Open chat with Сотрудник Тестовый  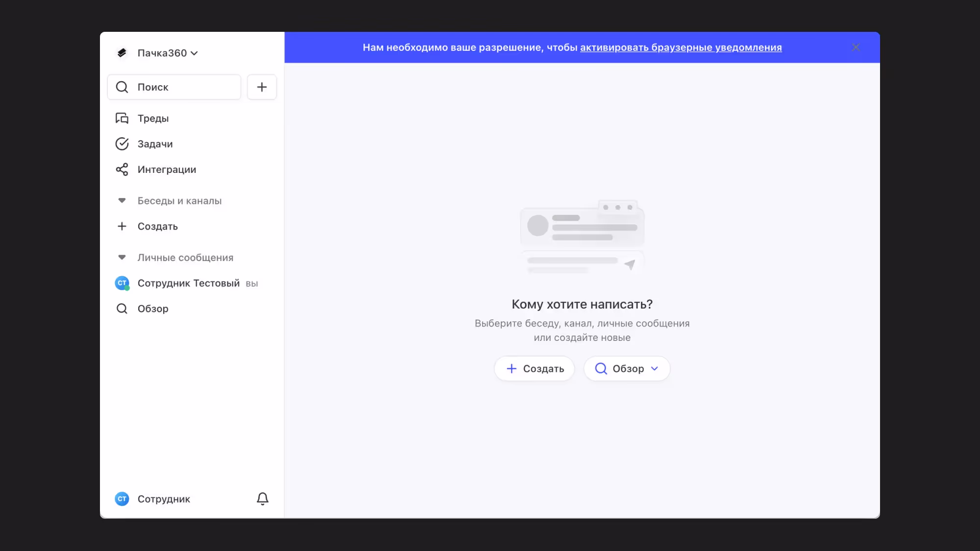click(189, 283)
